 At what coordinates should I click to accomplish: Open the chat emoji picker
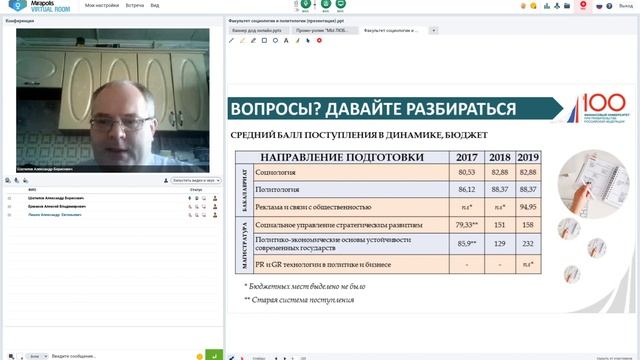point(200,356)
